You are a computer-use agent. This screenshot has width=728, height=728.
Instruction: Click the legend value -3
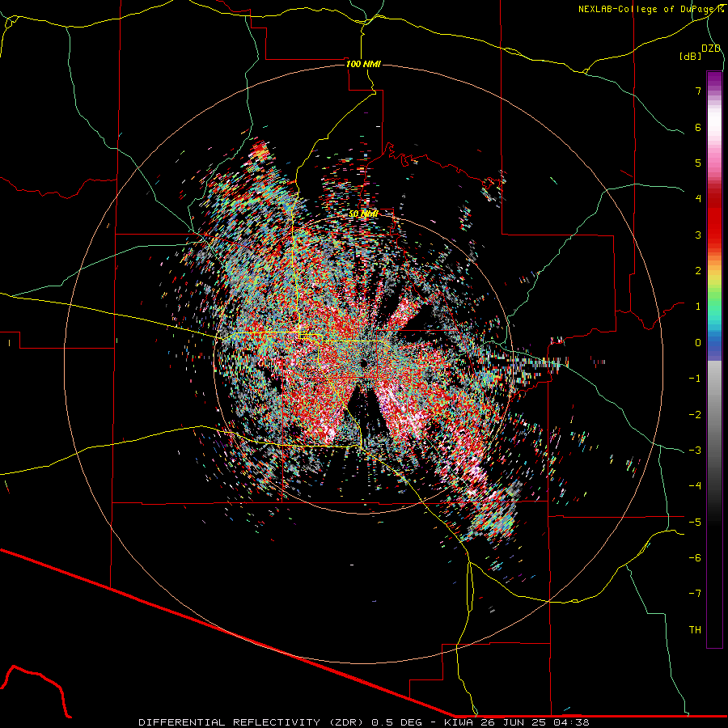[x=695, y=451]
